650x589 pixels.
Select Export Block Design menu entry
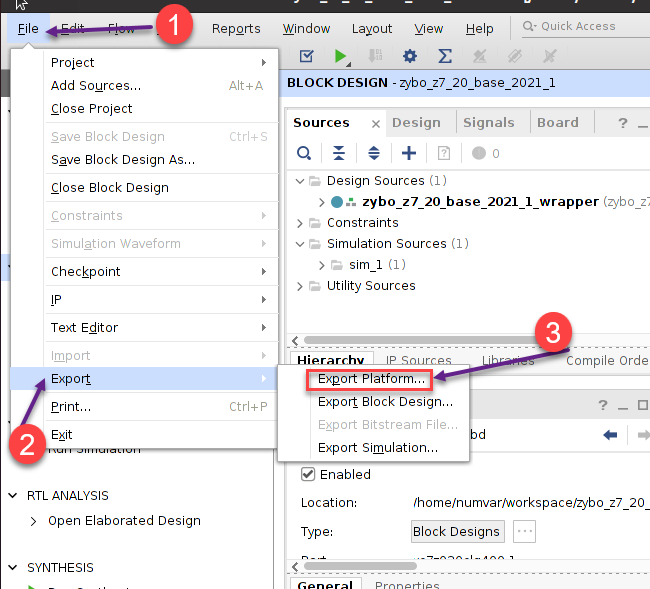click(385, 402)
